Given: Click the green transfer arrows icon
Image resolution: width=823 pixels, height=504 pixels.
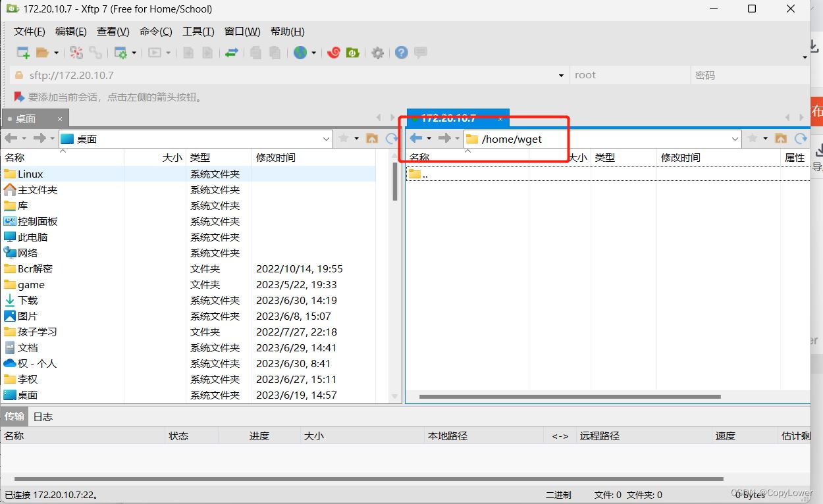Looking at the screenshot, I should [231, 53].
